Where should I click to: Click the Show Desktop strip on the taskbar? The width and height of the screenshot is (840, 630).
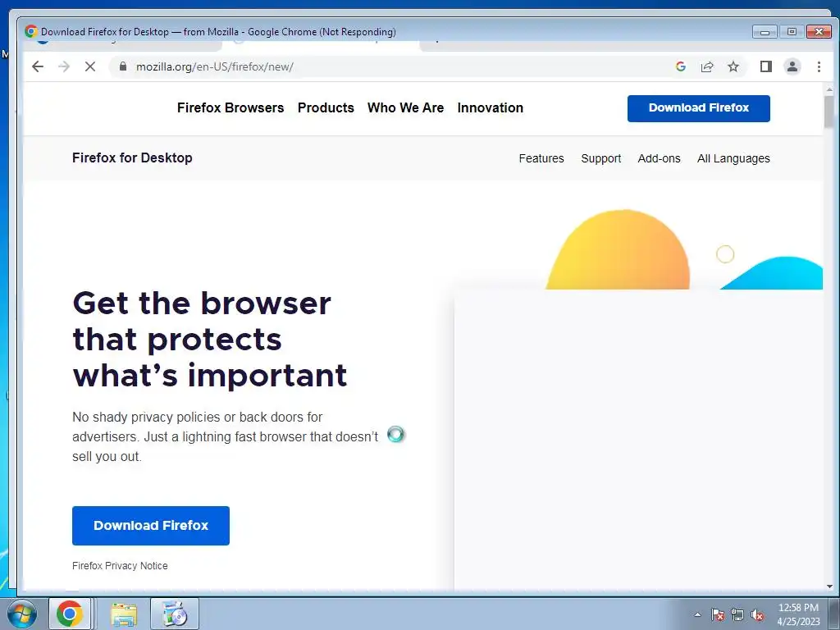click(834, 614)
